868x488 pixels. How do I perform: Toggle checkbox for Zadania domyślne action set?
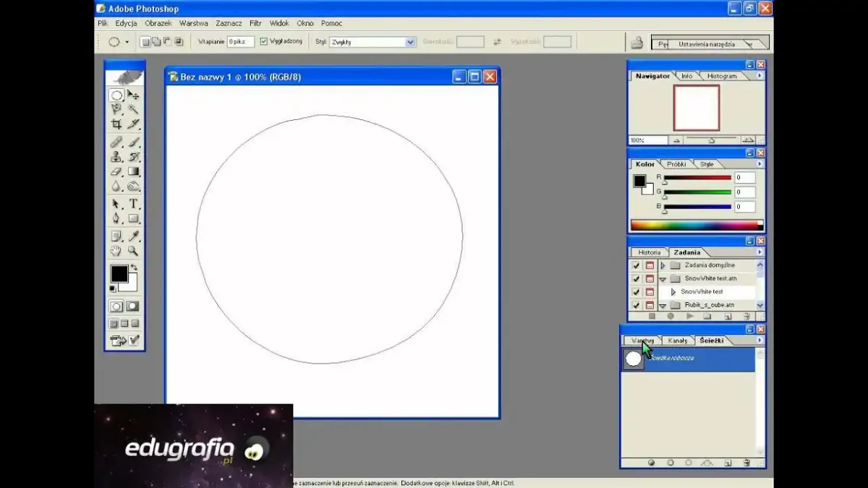point(636,265)
